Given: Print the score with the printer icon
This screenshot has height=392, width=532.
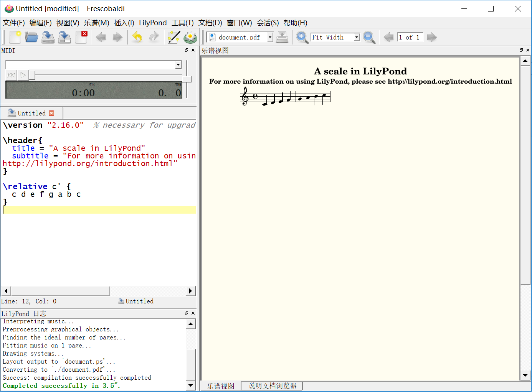Looking at the screenshot, I should click(x=282, y=37).
